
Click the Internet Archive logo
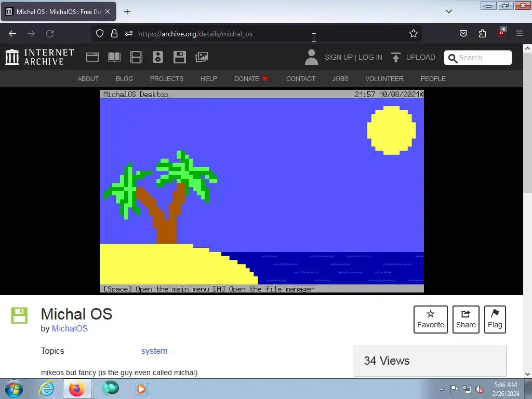tap(39, 57)
